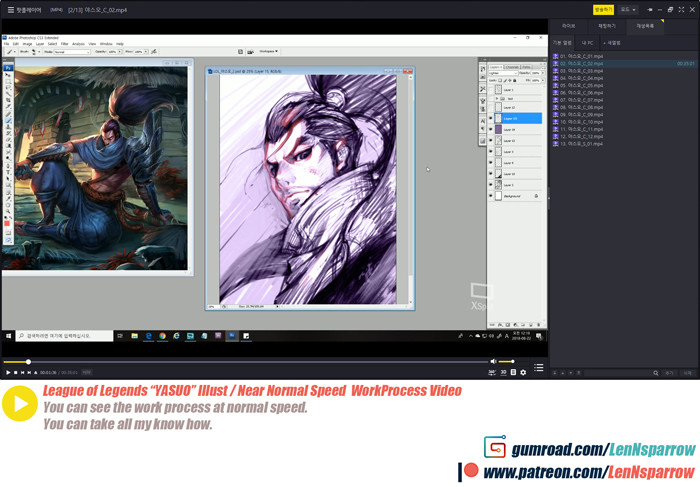The image size is (700, 487).
Task: Open Photoshop's Window menu
Action: pyautogui.click(x=106, y=44)
